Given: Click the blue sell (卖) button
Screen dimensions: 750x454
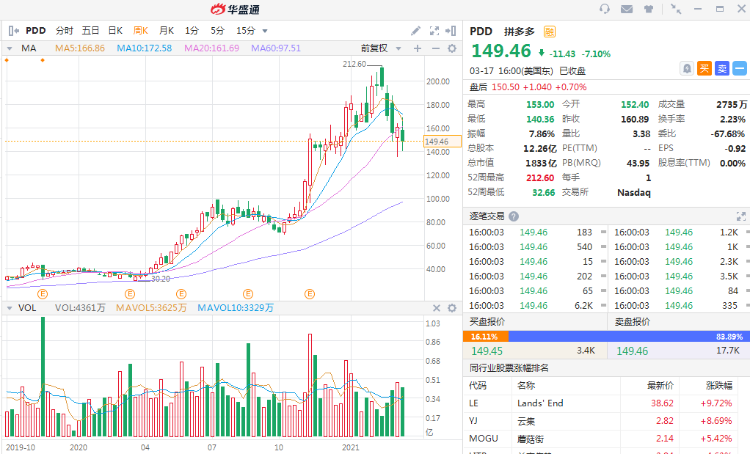Looking at the screenshot, I should 722,68.
